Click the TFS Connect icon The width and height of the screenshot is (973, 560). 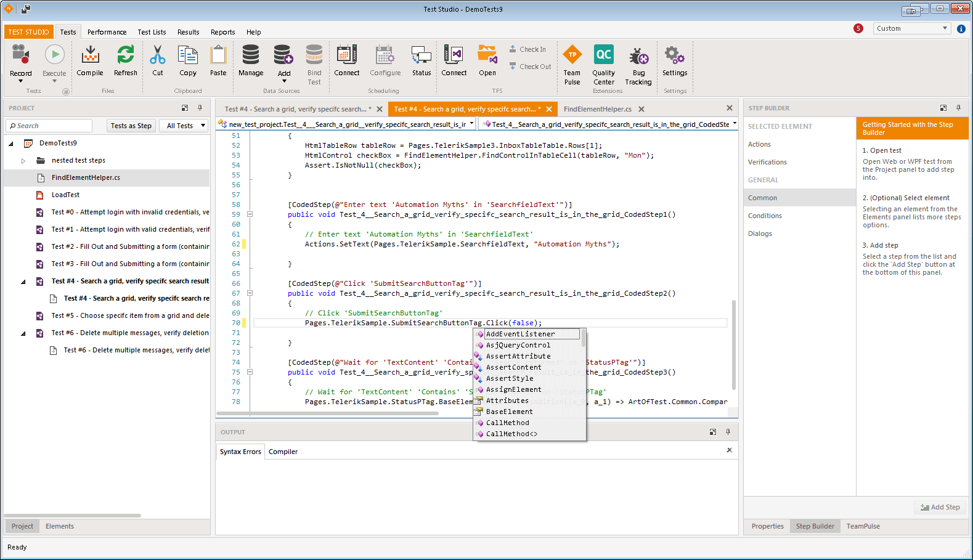[454, 55]
